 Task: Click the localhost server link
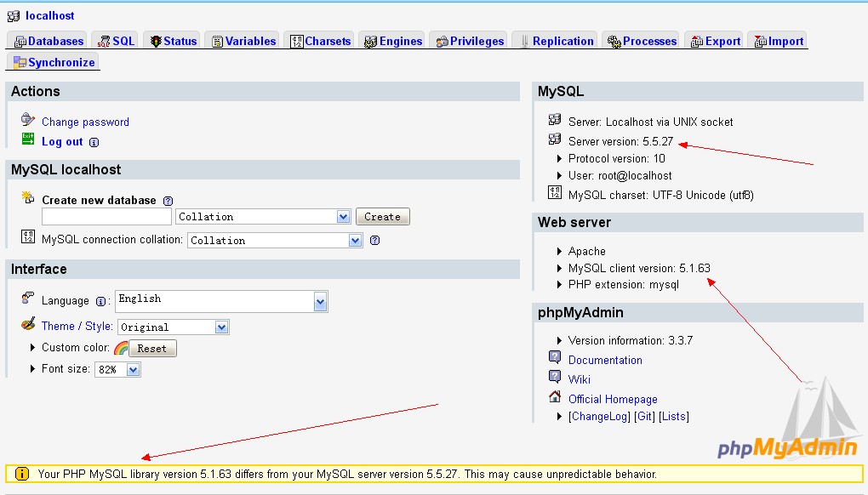(50, 15)
